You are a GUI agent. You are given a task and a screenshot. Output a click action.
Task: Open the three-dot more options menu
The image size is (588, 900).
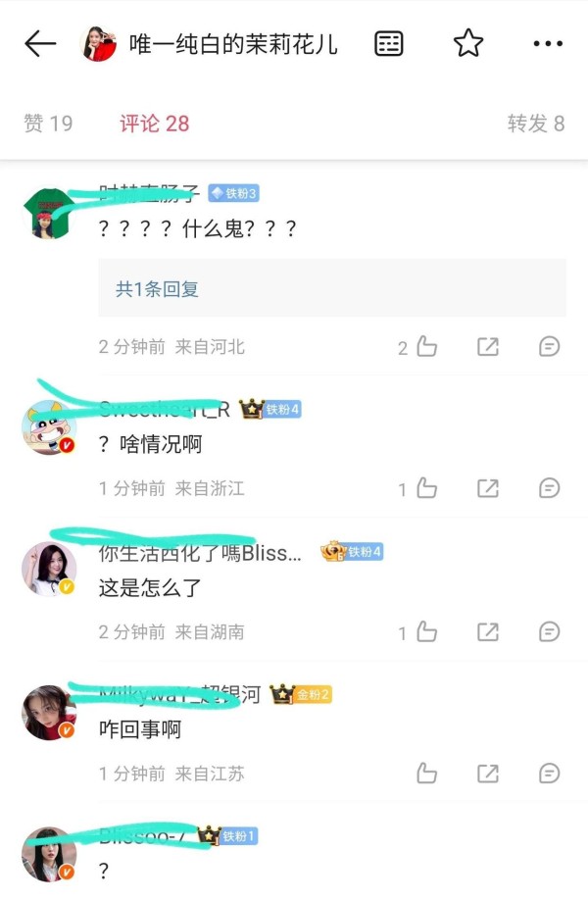548,43
